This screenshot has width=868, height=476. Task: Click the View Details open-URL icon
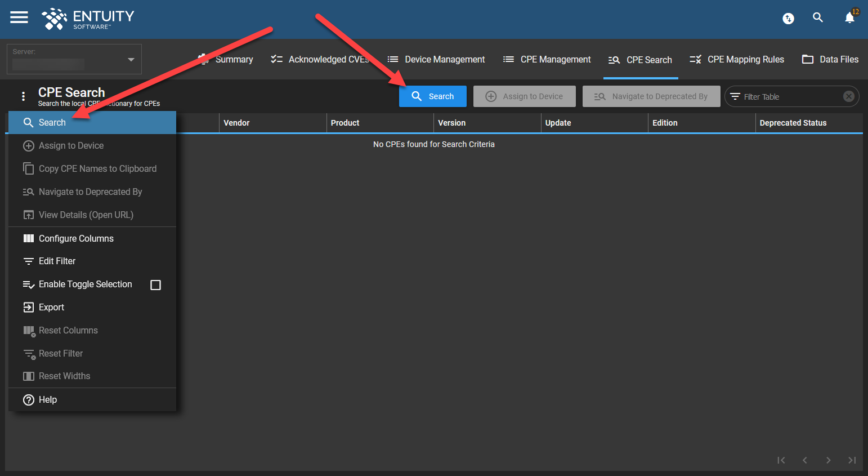click(x=29, y=215)
